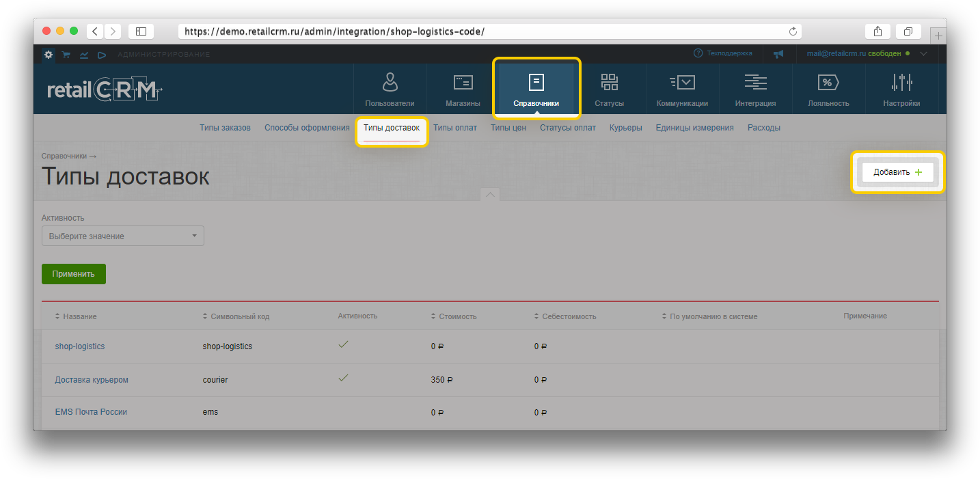Switch to the Типы оплат tab

(x=455, y=128)
